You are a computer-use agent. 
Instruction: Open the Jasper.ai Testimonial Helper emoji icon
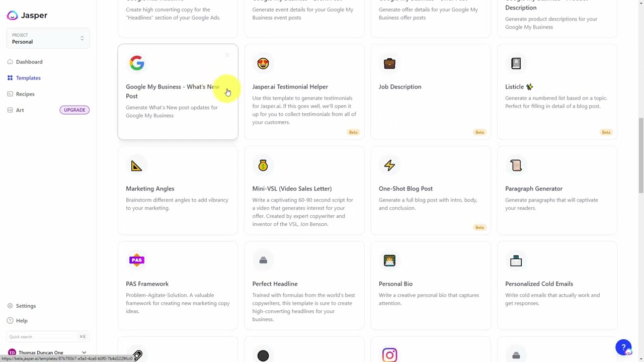tap(263, 63)
